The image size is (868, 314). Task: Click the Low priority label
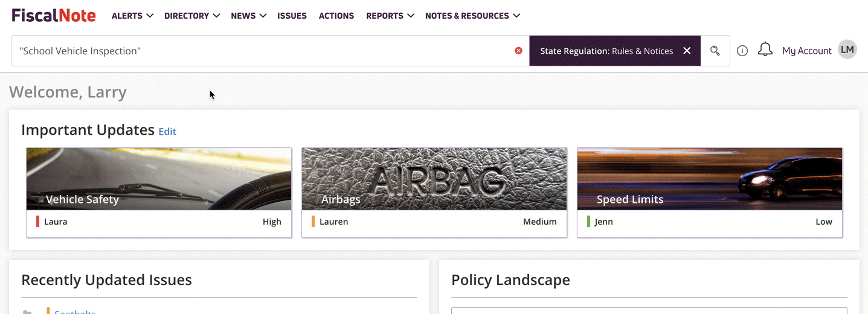824,222
